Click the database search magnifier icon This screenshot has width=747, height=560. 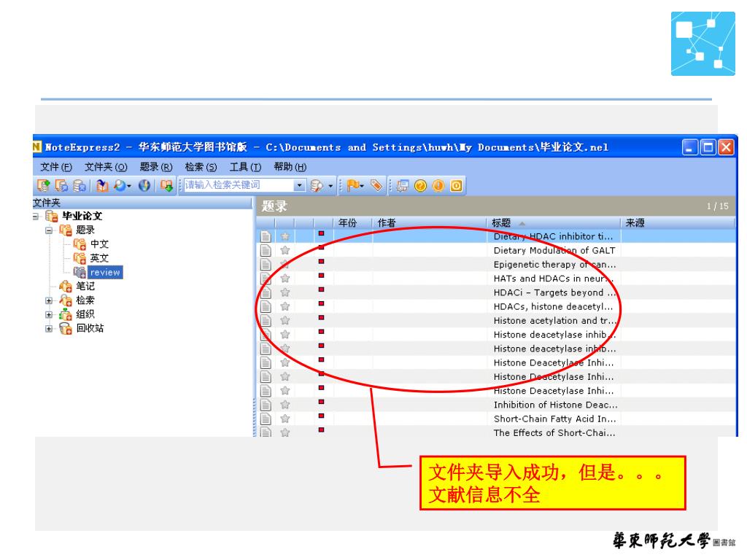click(316, 185)
